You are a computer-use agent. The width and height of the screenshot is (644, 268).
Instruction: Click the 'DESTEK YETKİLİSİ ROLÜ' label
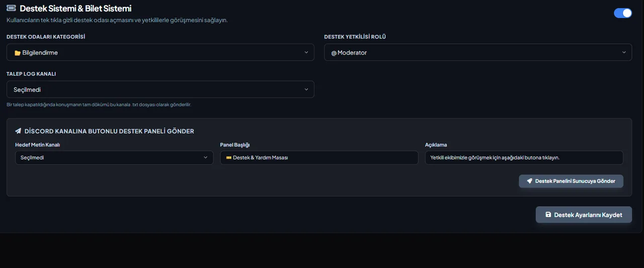pyautogui.click(x=355, y=37)
